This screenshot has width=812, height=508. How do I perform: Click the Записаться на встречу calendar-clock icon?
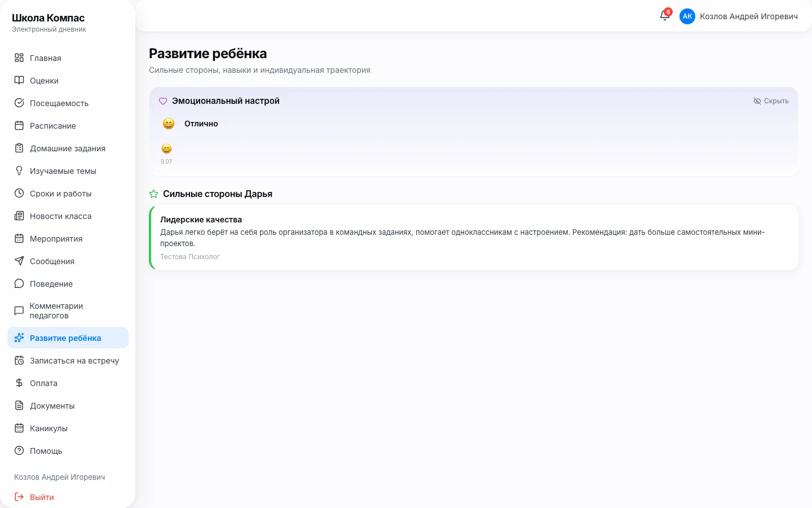point(19,360)
